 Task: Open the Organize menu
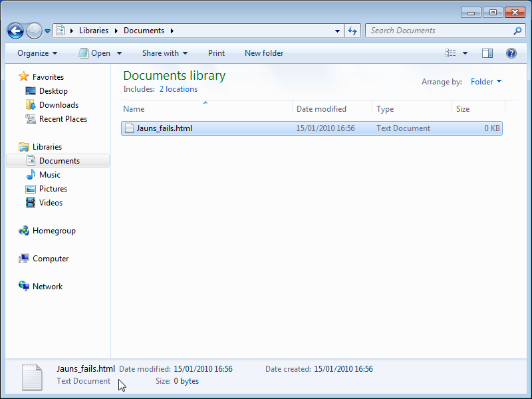coord(37,53)
